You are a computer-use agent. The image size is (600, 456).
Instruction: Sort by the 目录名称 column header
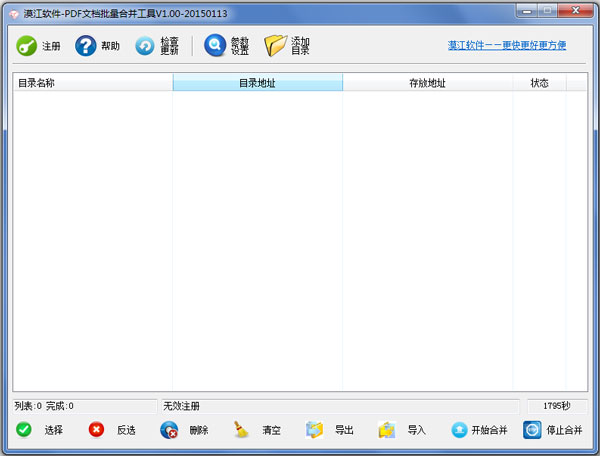[92, 83]
